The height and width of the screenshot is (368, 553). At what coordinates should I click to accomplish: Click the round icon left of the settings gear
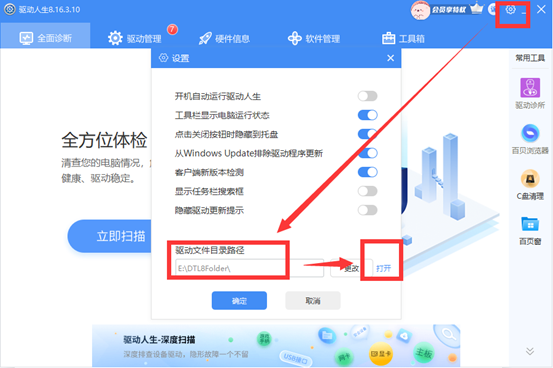[492, 10]
